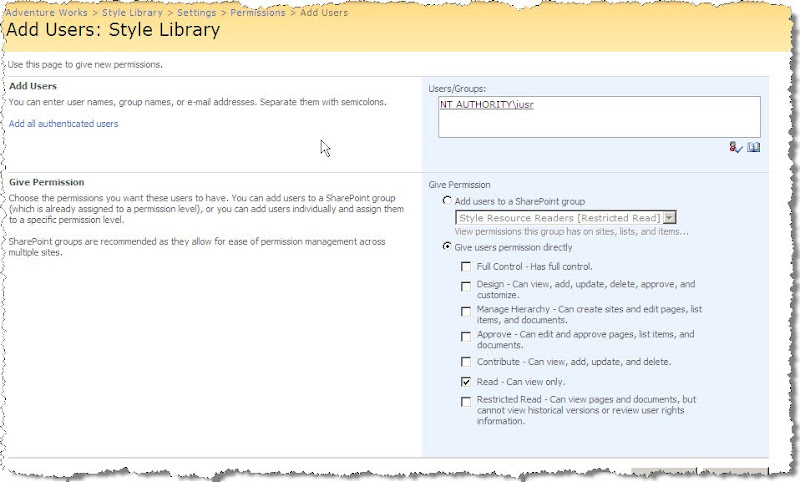Click Add all authenticated users link
This screenshot has width=800, height=482.
[63, 124]
